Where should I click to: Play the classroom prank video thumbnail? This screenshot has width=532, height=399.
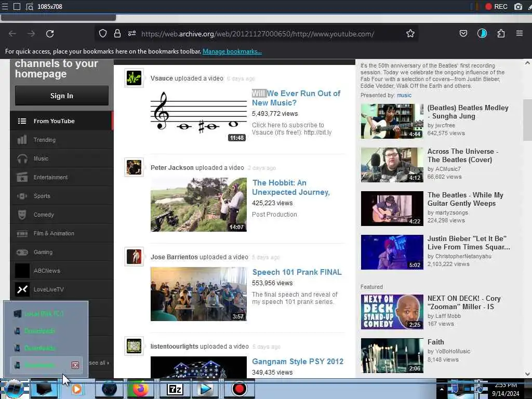(198, 294)
